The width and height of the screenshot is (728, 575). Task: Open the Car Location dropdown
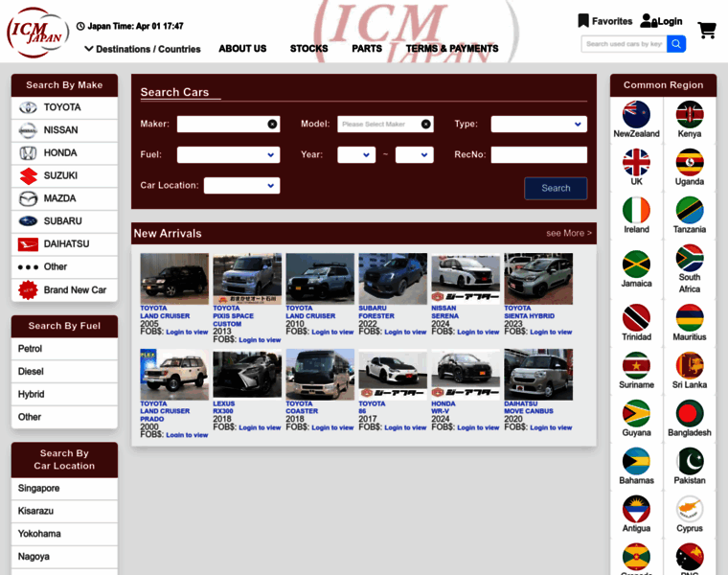(x=241, y=185)
